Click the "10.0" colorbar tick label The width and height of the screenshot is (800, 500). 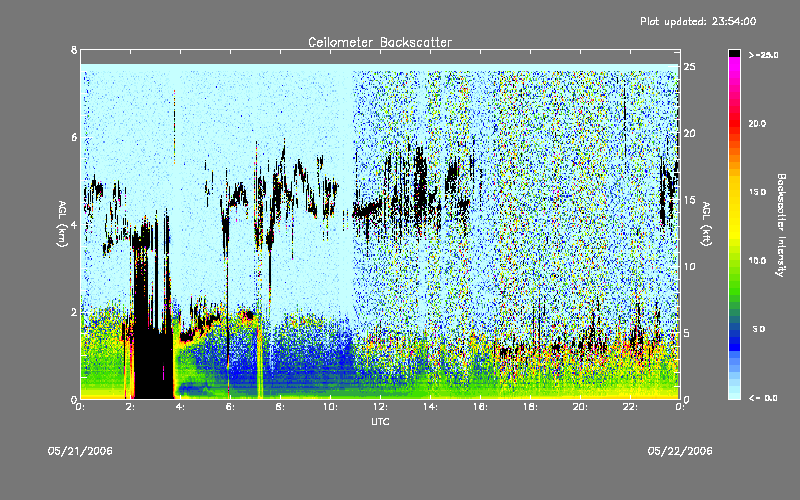tap(757, 260)
